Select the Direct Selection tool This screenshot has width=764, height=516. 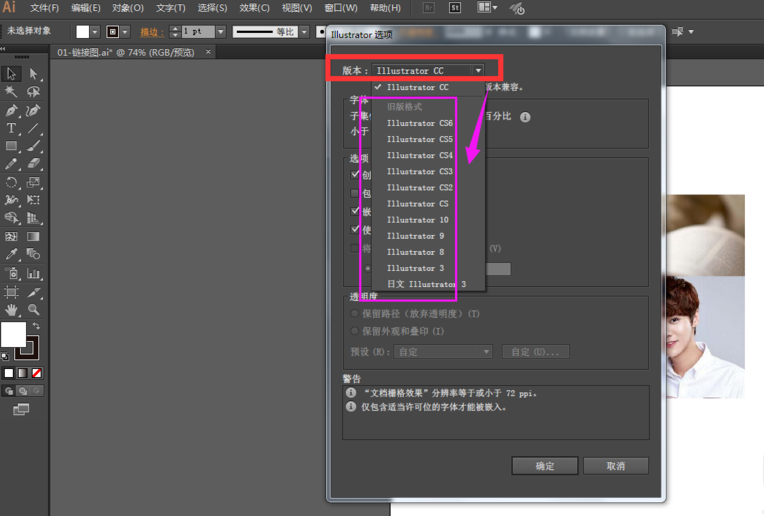(x=33, y=74)
